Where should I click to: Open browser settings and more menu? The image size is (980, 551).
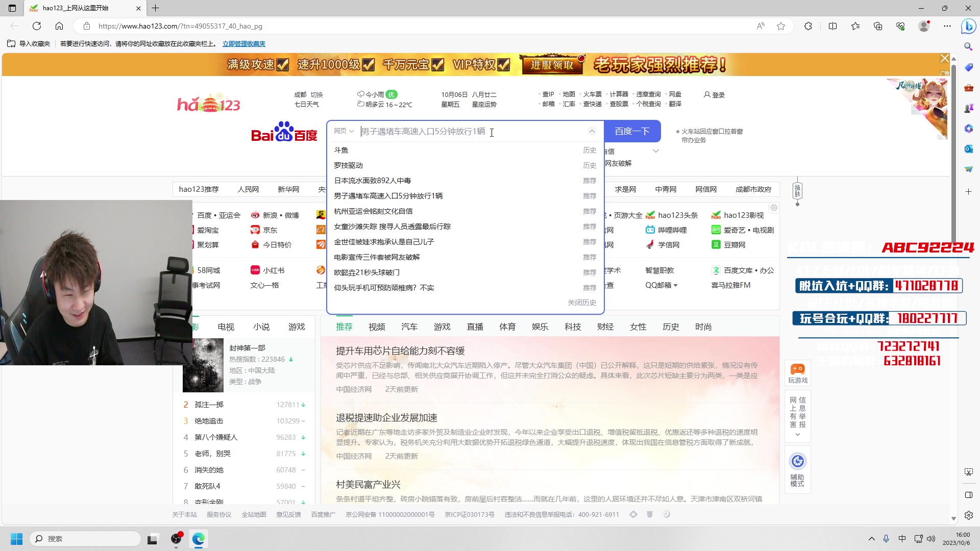tap(947, 26)
